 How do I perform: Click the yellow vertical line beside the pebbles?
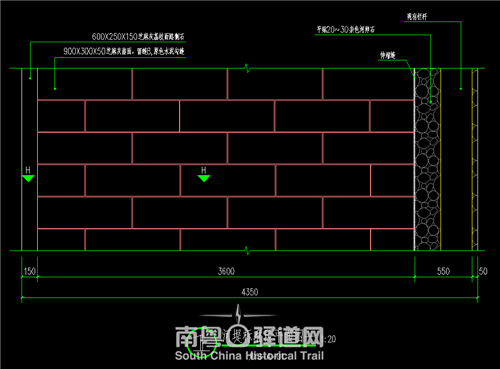tap(441, 159)
